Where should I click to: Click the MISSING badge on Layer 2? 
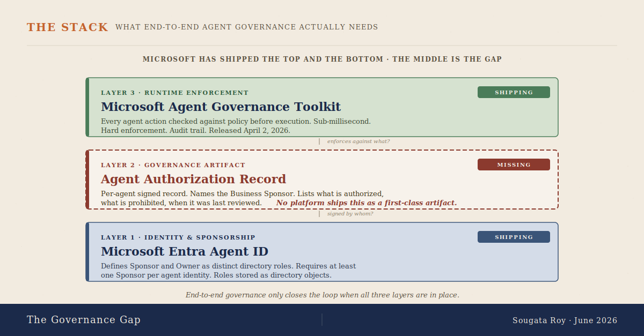(x=514, y=165)
